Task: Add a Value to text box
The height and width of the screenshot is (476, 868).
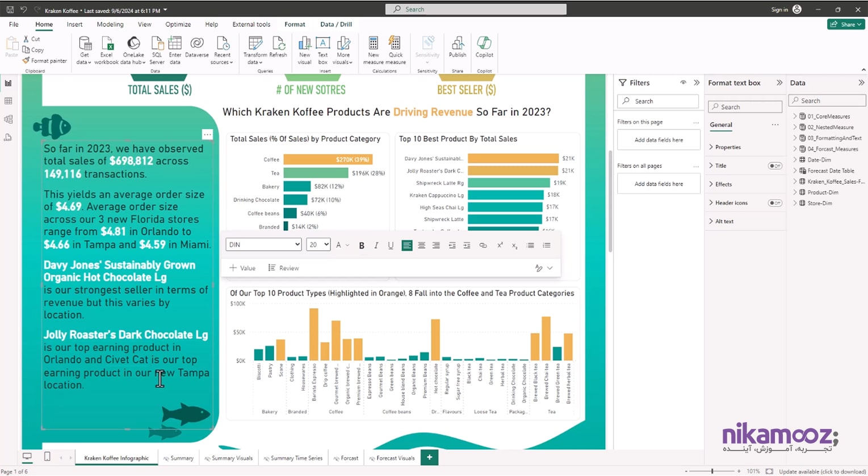Action: (242, 268)
